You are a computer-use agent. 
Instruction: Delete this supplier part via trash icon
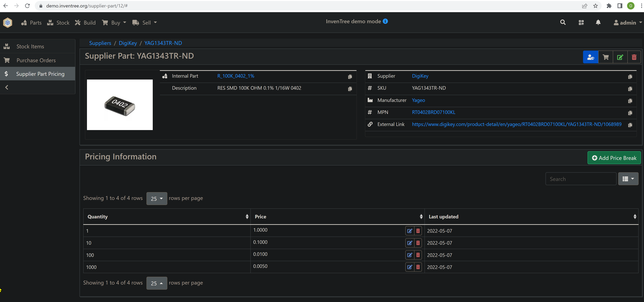tap(634, 57)
